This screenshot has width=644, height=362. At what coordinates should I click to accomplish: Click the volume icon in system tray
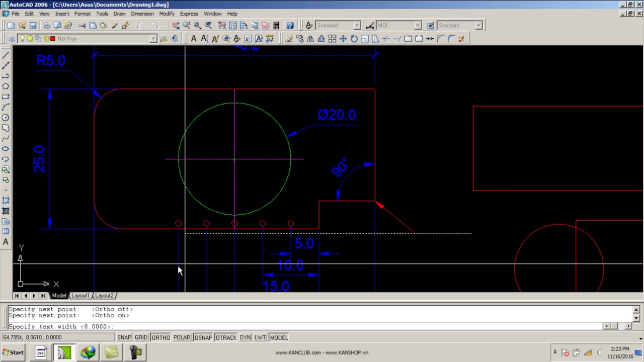coord(599,352)
